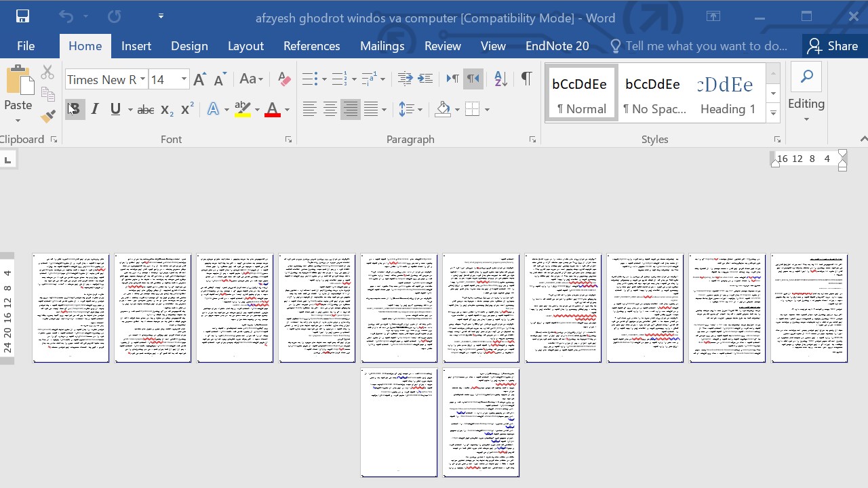Open the File menu

click(x=26, y=46)
